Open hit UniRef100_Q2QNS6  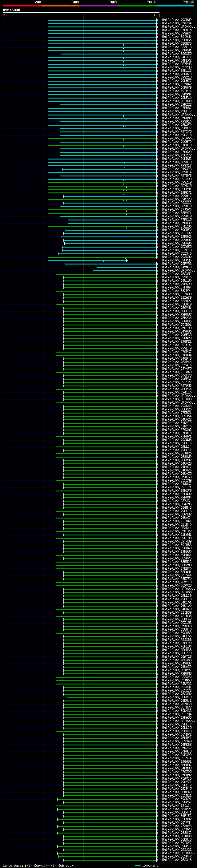point(177,43)
